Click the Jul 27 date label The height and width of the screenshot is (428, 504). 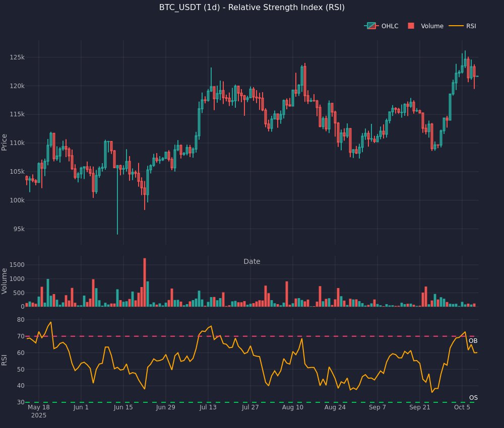250,407
